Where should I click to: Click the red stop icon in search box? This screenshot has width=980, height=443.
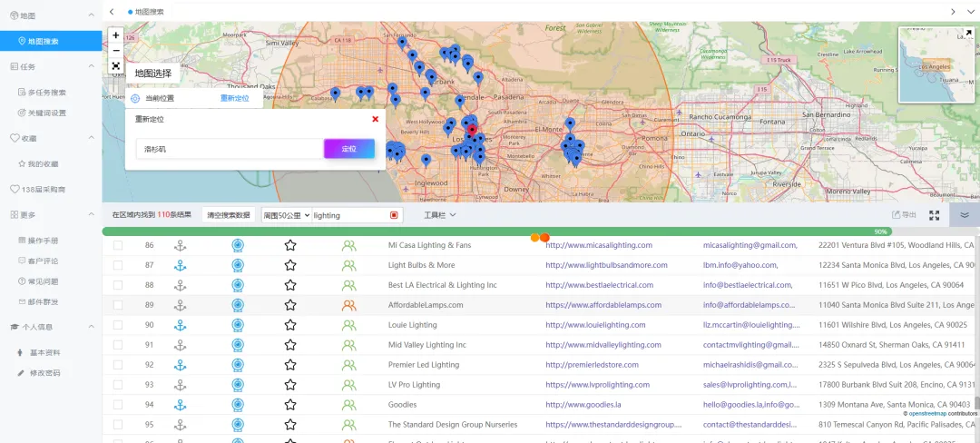click(394, 215)
